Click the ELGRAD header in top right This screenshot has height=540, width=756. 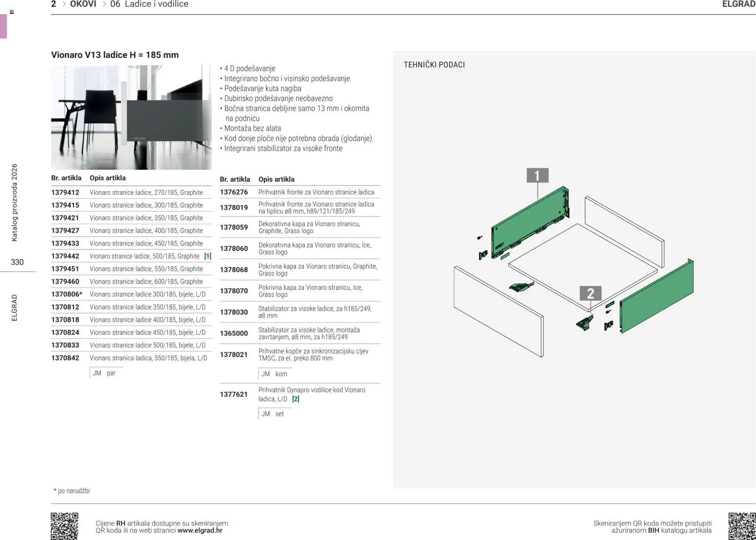738,4
